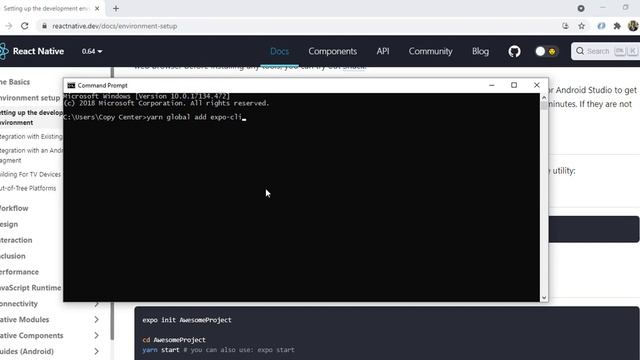
Task: Open the browser extensions puzzle icon
Action: tap(617, 26)
